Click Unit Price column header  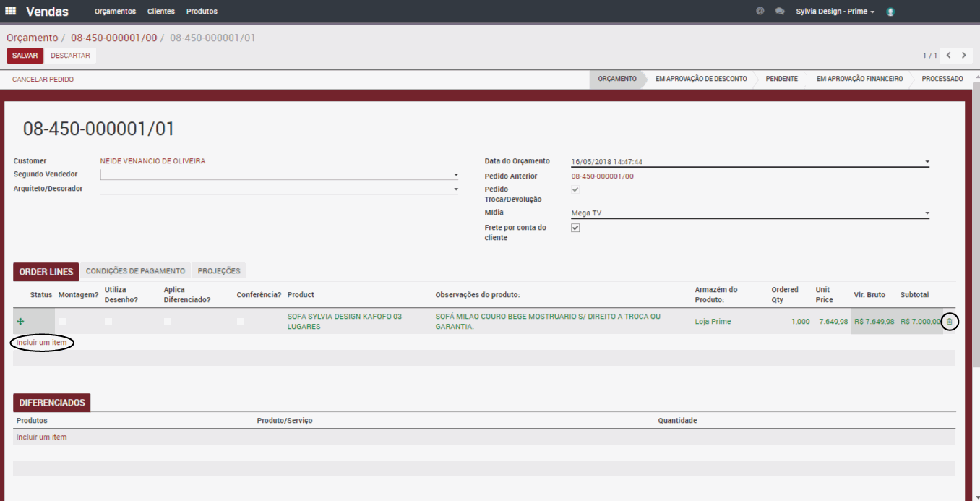click(x=824, y=295)
